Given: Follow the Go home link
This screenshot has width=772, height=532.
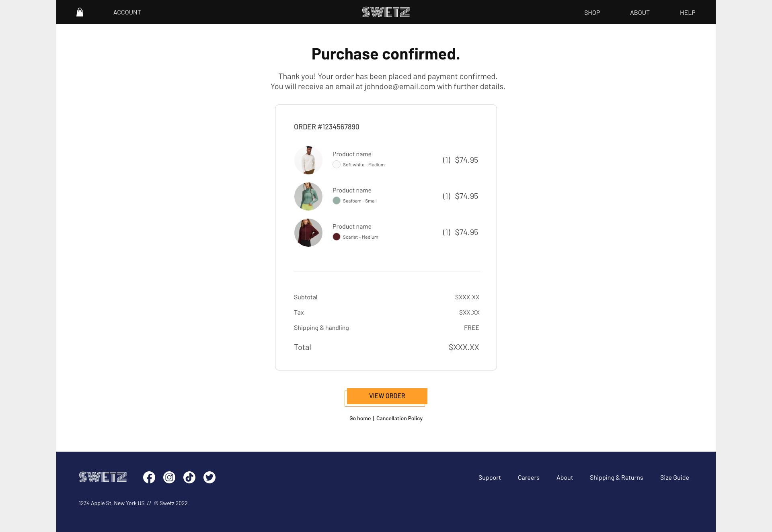Looking at the screenshot, I should coord(360,419).
